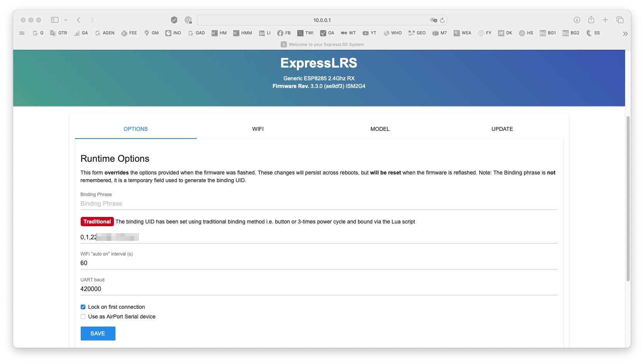Viewport: 644px width, 364px height.
Task: Enable Use as AirPort Serial device
Action: [x=83, y=317]
